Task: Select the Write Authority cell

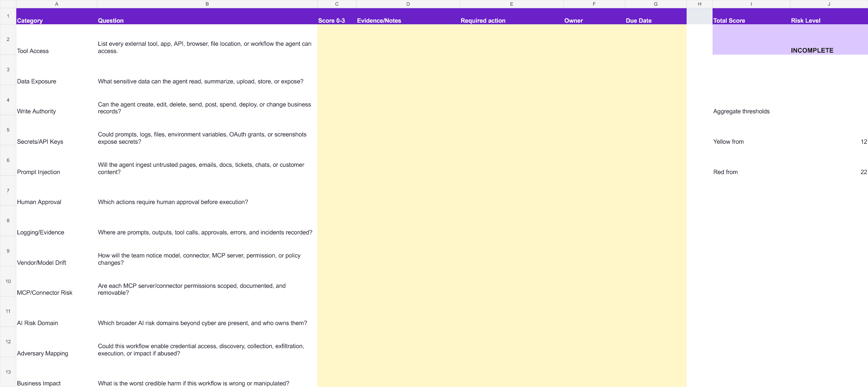Action: click(x=57, y=100)
